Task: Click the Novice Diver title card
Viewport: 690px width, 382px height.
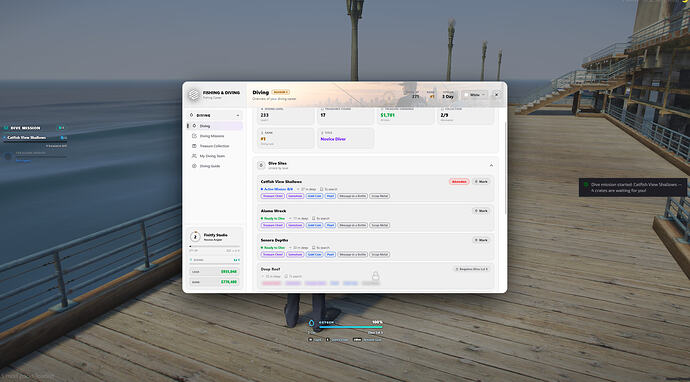Action: point(345,138)
